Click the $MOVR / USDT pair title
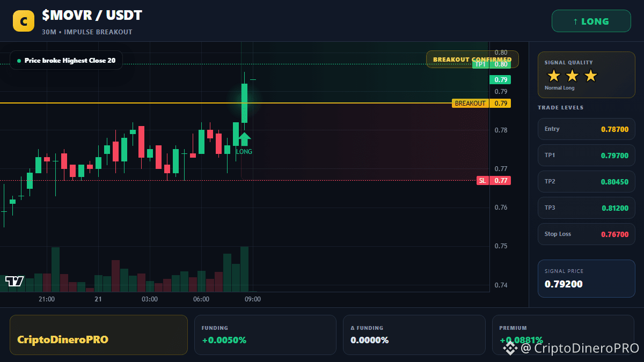Screen dimensions: 644x362 coord(92,15)
